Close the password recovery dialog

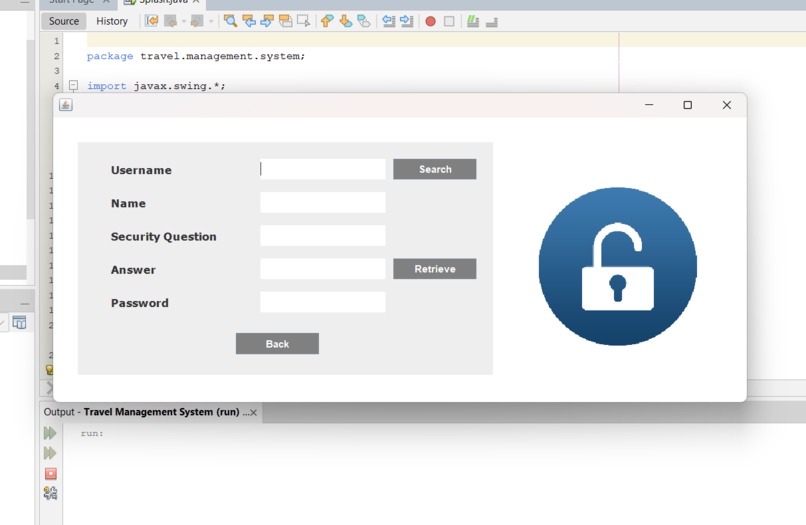[x=726, y=105]
